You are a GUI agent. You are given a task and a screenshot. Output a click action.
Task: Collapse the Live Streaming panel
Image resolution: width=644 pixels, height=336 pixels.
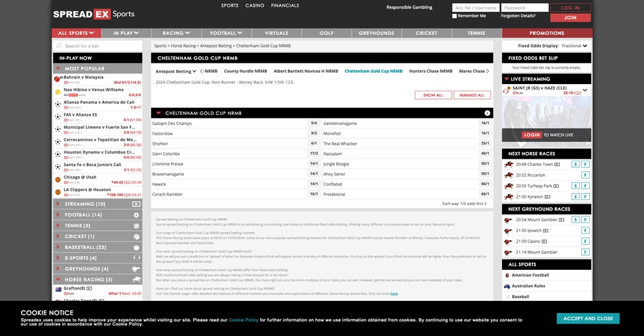click(507, 79)
